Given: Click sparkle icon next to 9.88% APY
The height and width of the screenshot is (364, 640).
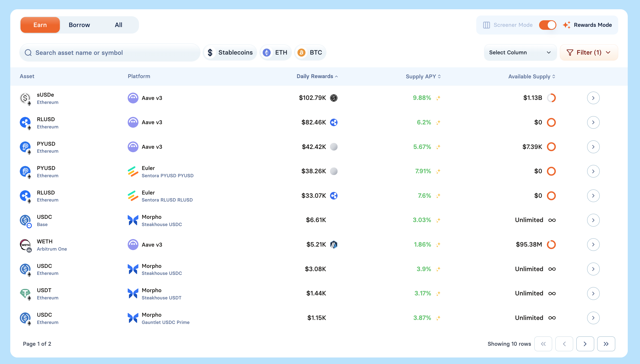Looking at the screenshot, I should point(438,98).
